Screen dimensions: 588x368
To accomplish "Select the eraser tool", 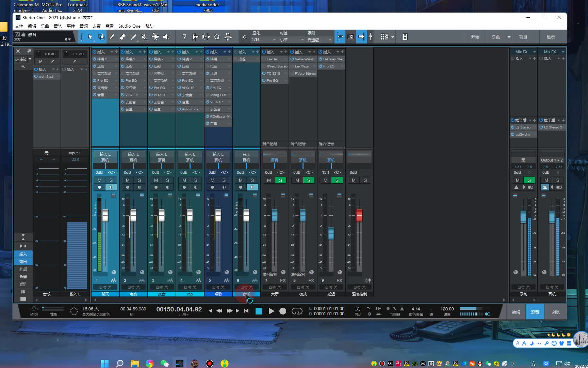I will pos(123,37).
